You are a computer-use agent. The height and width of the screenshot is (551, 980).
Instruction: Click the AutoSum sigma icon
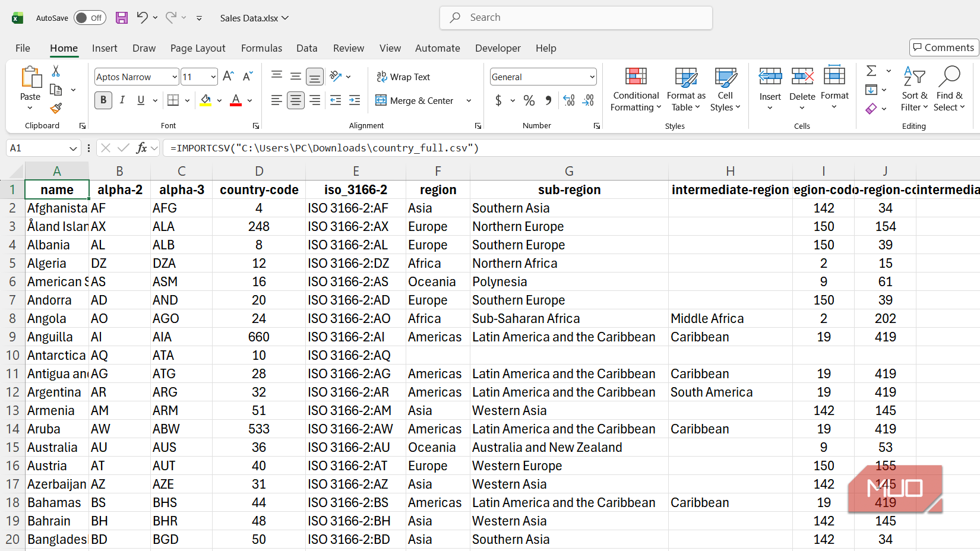coord(871,71)
